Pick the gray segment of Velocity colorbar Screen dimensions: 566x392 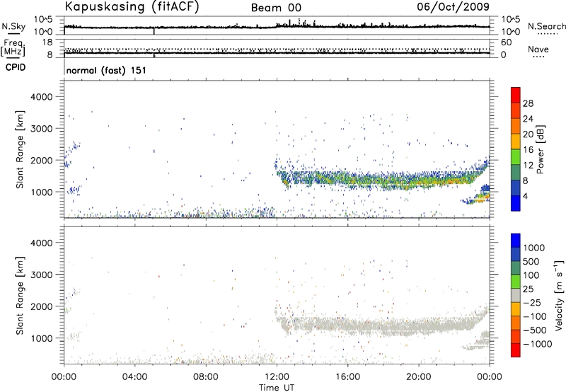point(516,295)
